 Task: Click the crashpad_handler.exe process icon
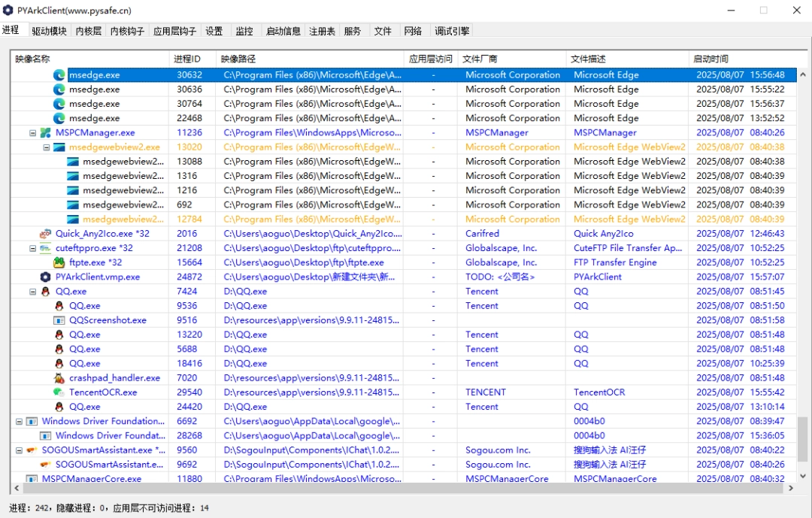point(59,378)
